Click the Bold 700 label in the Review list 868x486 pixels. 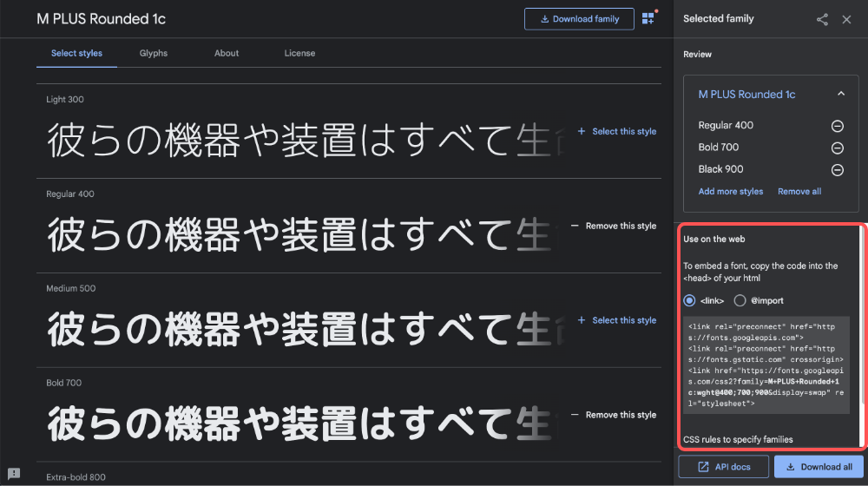(718, 148)
